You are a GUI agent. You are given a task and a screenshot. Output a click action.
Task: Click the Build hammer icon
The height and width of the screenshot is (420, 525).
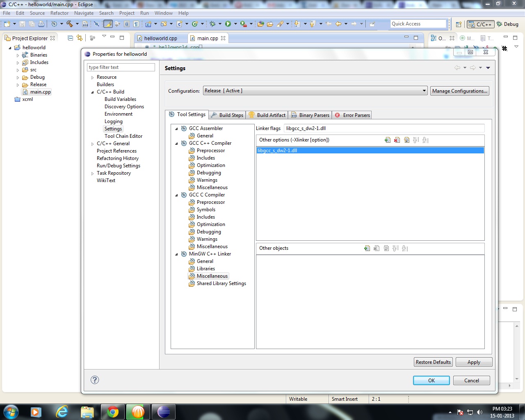click(69, 24)
